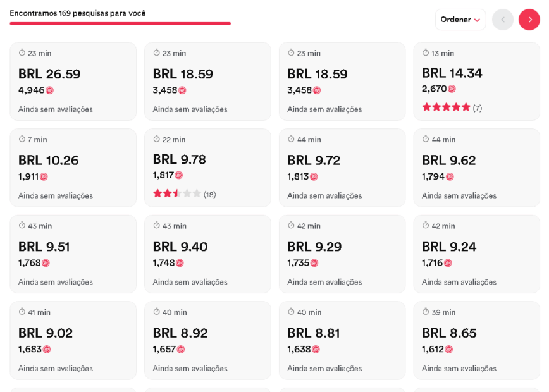The width and height of the screenshot is (549, 392).
Task: Click the previous page arrow button
Action: click(x=503, y=20)
